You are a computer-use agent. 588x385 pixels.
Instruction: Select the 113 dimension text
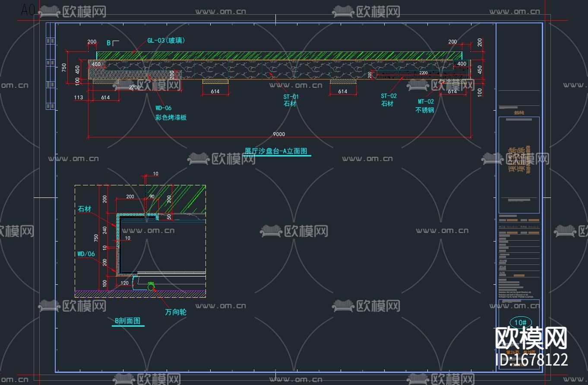(x=79, y=98)
